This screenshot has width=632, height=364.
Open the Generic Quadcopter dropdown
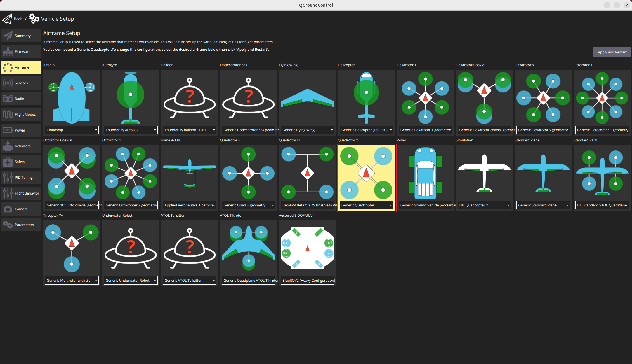(x=366, y=205)
